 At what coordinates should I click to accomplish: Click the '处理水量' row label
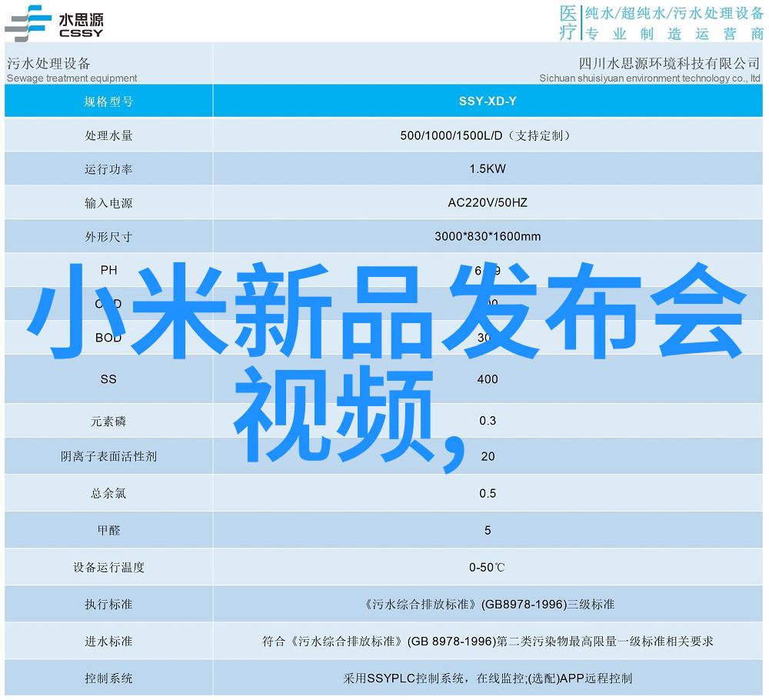108,135
